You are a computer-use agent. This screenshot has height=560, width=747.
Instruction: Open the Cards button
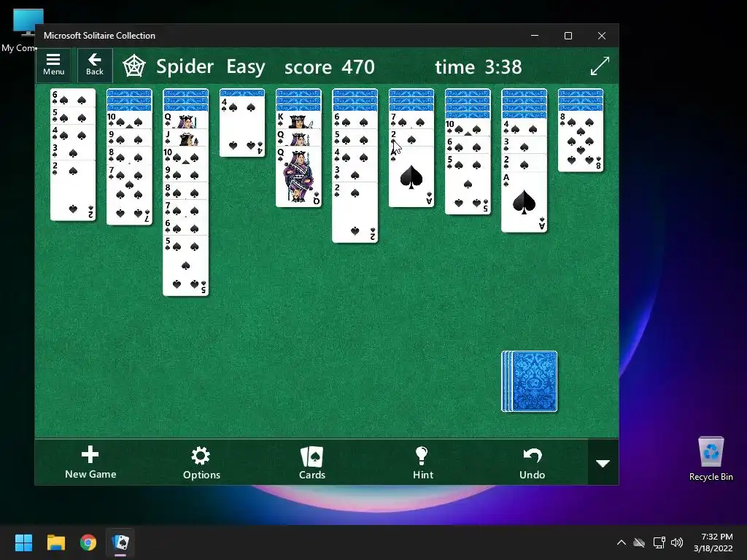click(312, 462)
